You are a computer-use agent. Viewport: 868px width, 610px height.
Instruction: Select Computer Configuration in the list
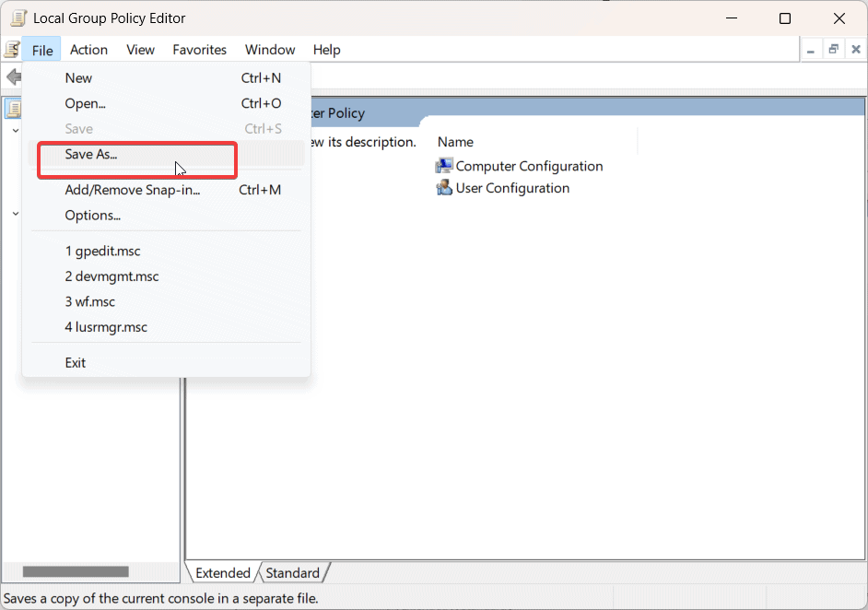[520, 166]
